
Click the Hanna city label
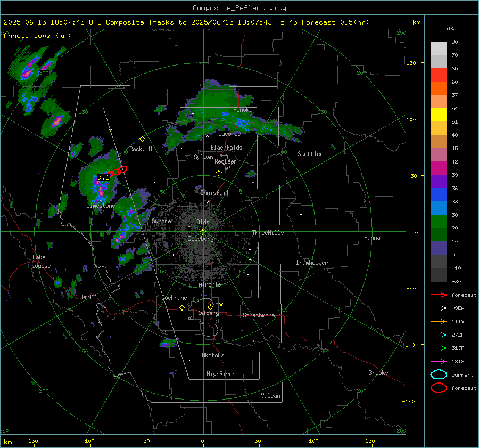[x=372, y=238]
